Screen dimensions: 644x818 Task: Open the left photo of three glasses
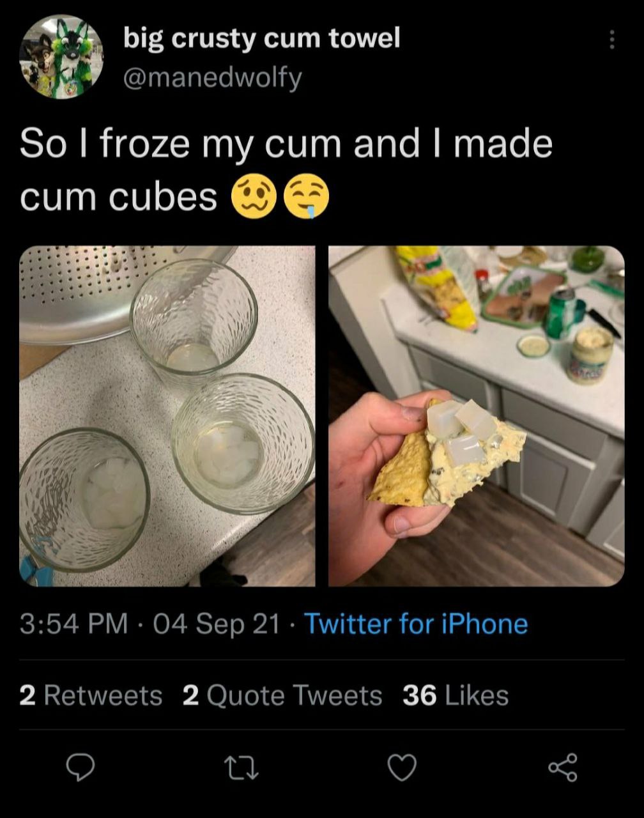[167, 416]
